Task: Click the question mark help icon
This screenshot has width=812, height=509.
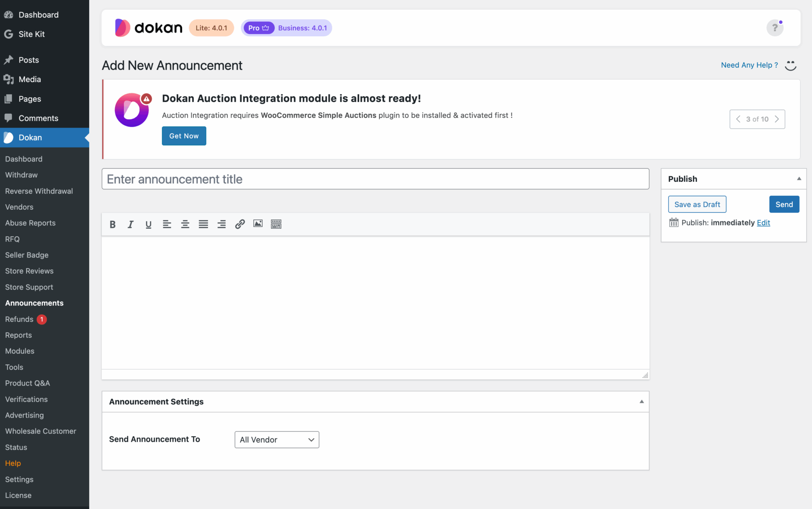Action: [775, 28]
